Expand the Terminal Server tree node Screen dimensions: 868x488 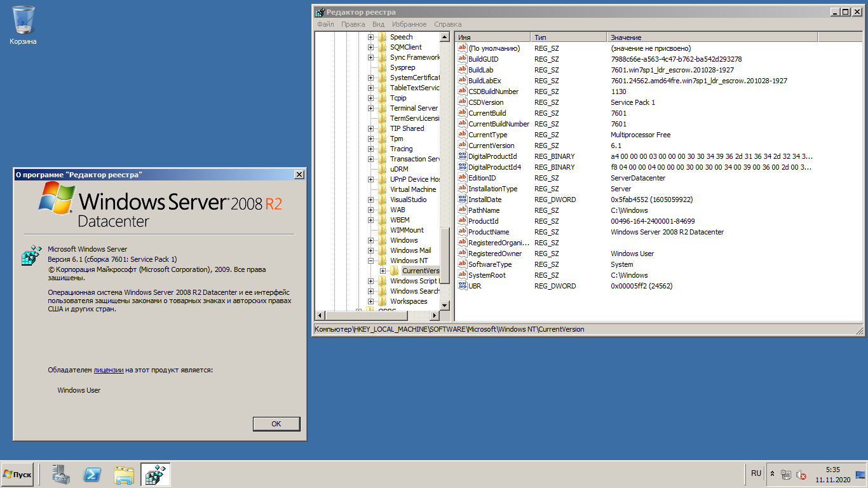pos(370,108)
